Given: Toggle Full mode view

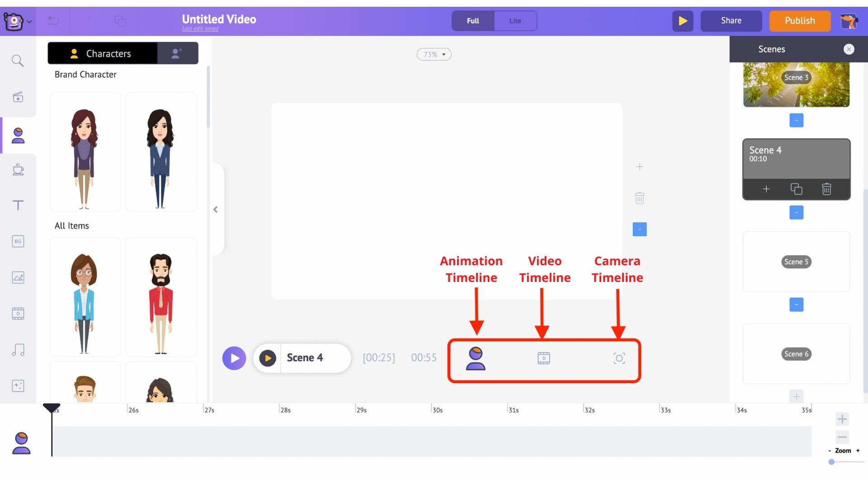Looking at the screenshot, I should [473, 20].
